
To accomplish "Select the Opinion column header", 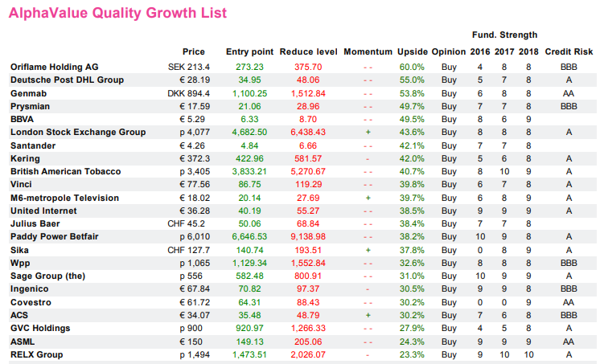I will coord(449,52).
